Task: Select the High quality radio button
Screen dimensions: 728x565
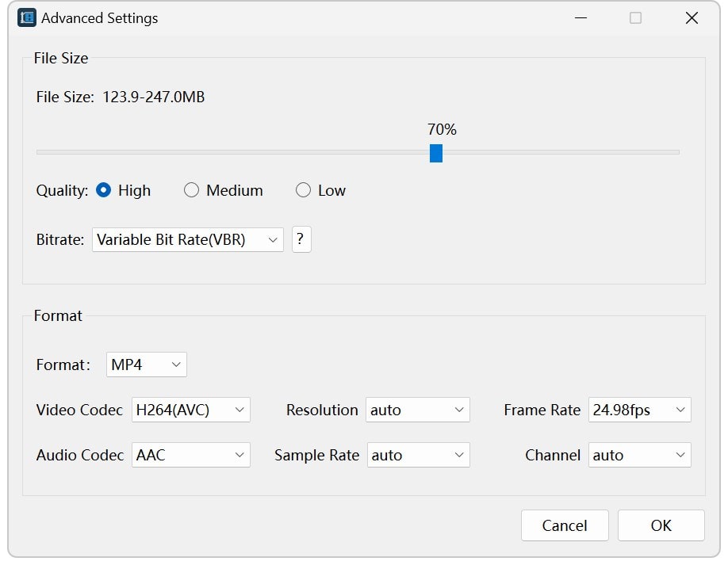Action: [x=105, y=190]
